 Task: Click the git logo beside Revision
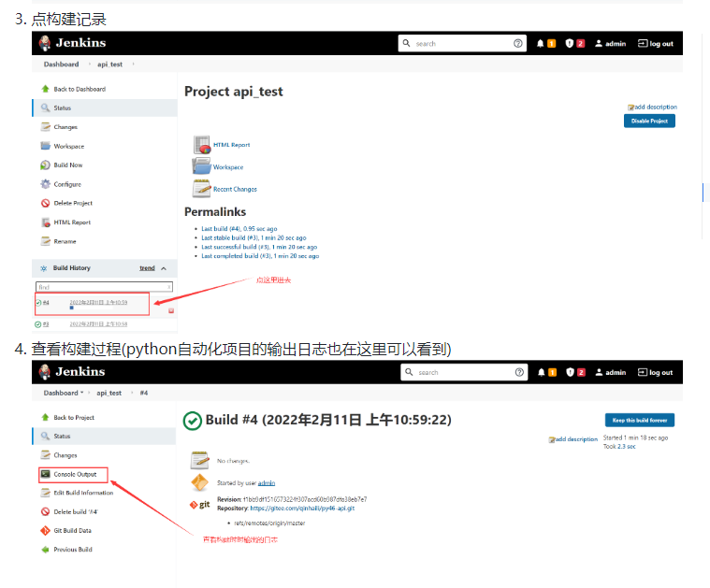(x=199, y=504)
